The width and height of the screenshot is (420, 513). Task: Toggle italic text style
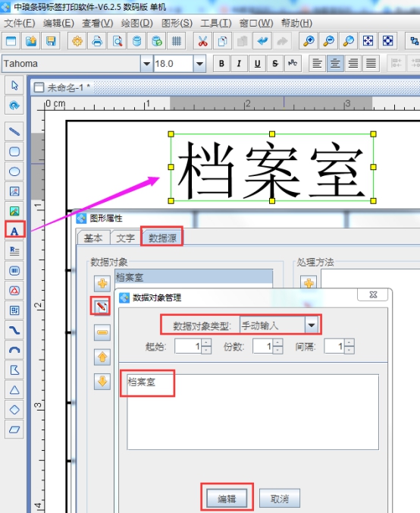[240, 64]
